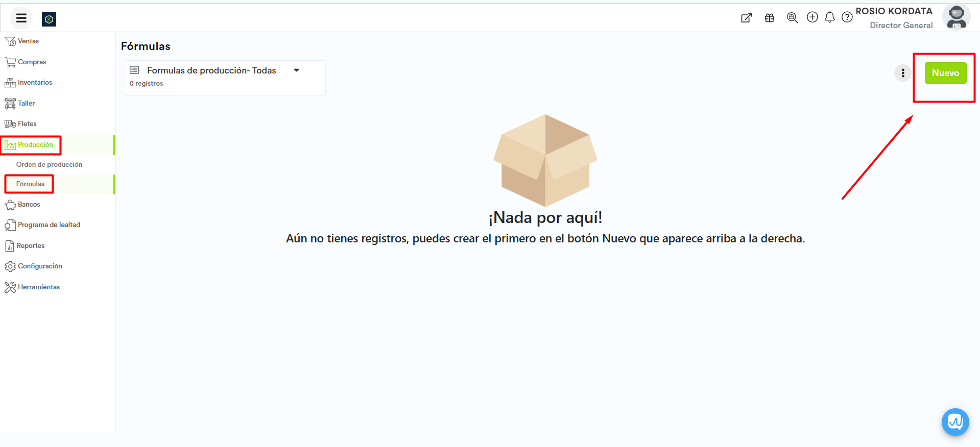This screenshot has height=447, width=980.
Task: Expand the Ventas menu section
Action: coord(28,41)
